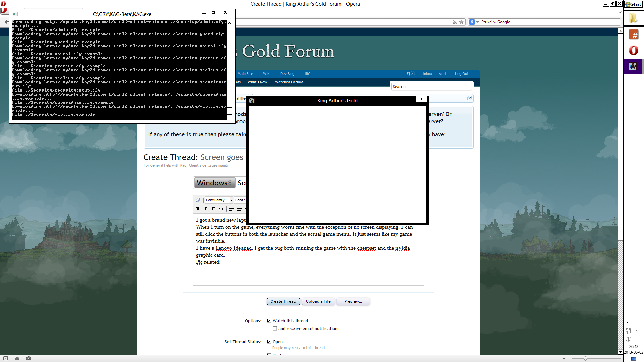Click the Create Thread button
Screen dimensions: 644x362
[x=283, y=301]
